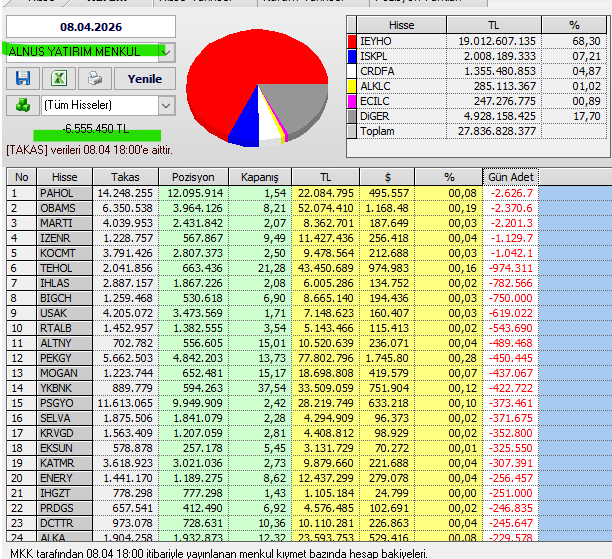Screen dimensions: 612x559
Task: Click the % header in summary table
Action: (x=574, y=25)
